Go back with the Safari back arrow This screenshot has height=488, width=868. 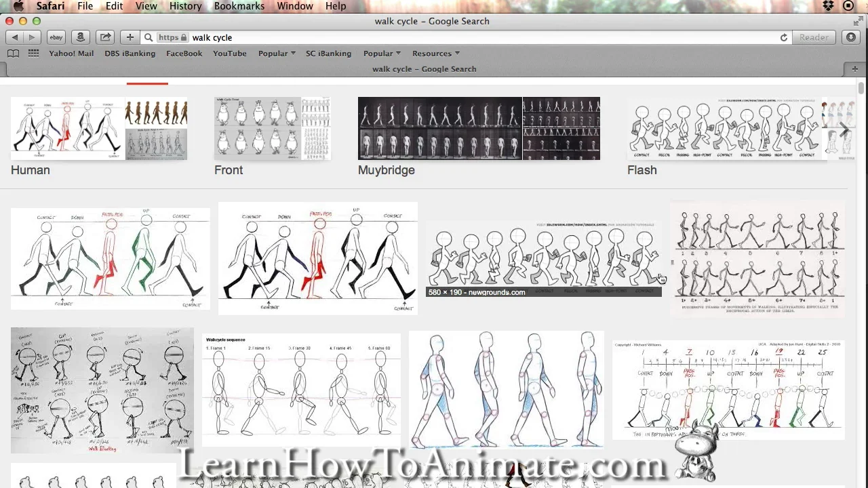pyautogui.click(x=15, y=37)
